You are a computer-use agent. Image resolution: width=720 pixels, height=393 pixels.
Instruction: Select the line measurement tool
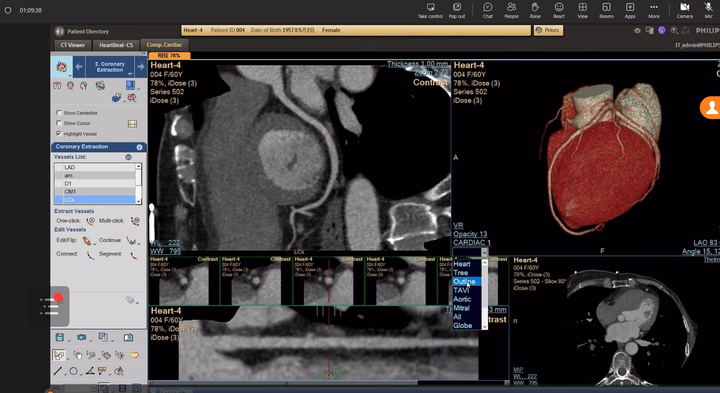click(x=57, y=371)
